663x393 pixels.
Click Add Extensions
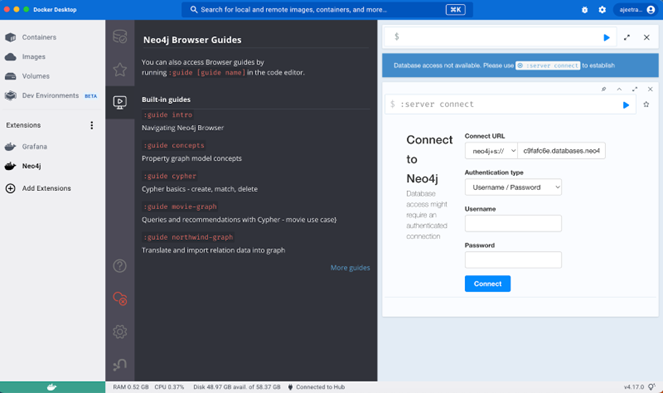click(x=47, y=188)
